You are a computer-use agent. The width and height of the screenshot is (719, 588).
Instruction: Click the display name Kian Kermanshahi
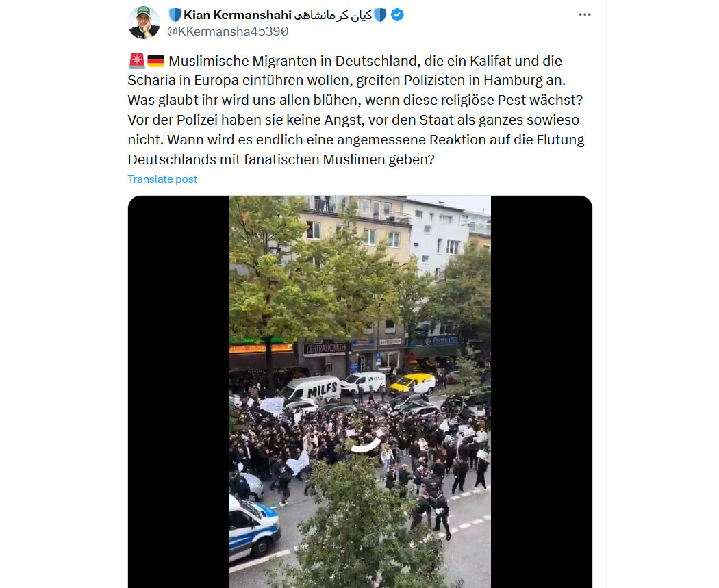click(238, 15)
